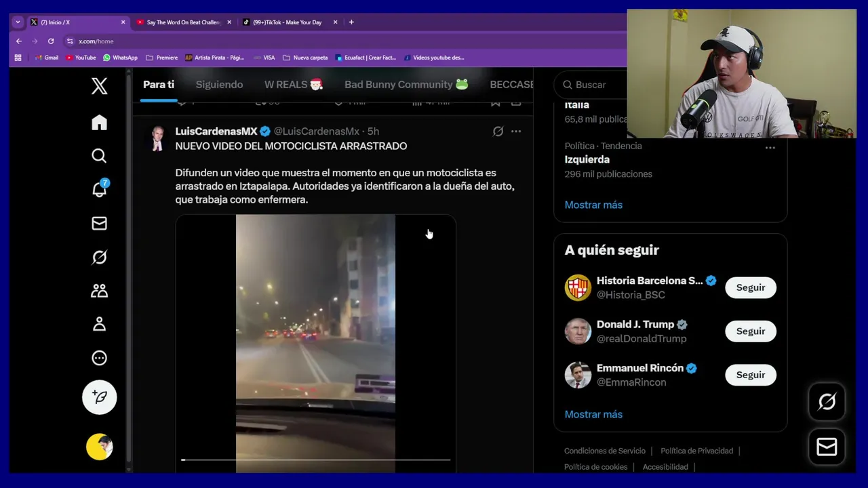Select the W REALS tab
The height and width of the screenshot is (488, 868).
[293, 85]
